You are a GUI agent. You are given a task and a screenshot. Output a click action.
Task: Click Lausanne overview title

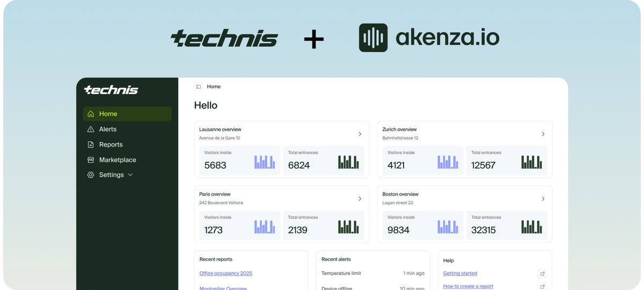tap(220, 129)
